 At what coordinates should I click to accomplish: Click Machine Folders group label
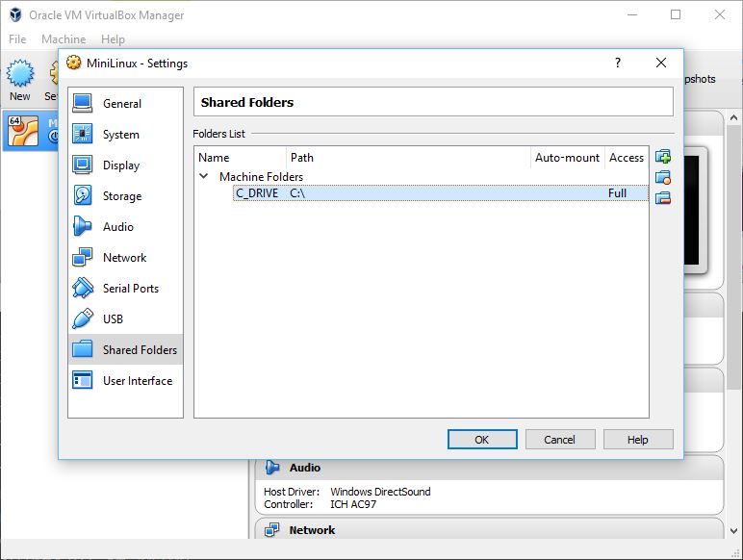coord(261,177)
